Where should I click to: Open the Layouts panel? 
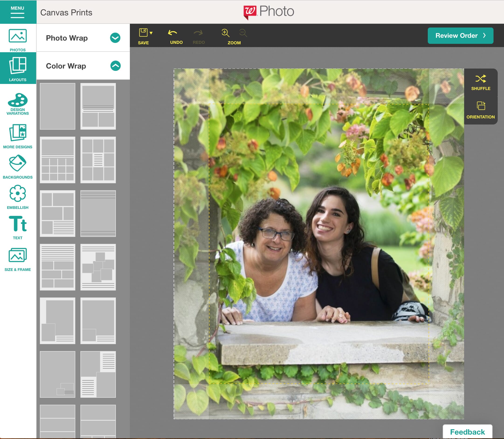17,69
